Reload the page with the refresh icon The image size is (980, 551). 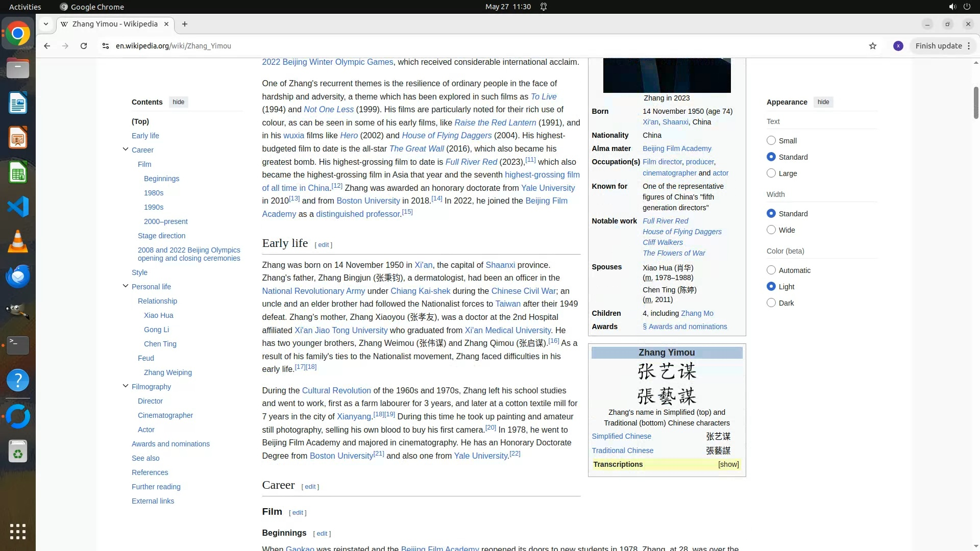(x=84, y=46)
